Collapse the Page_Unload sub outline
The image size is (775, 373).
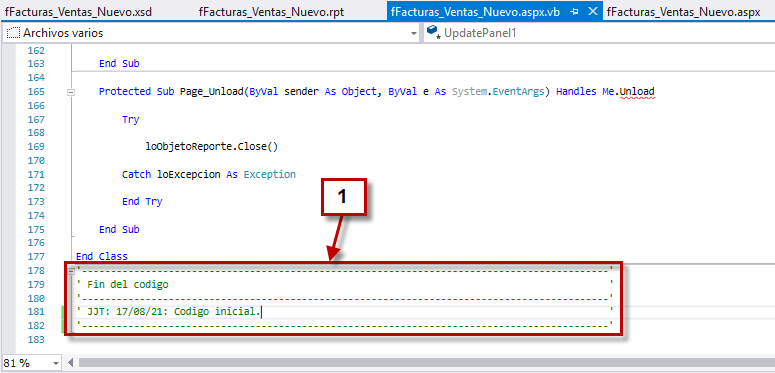click(71, 92)
